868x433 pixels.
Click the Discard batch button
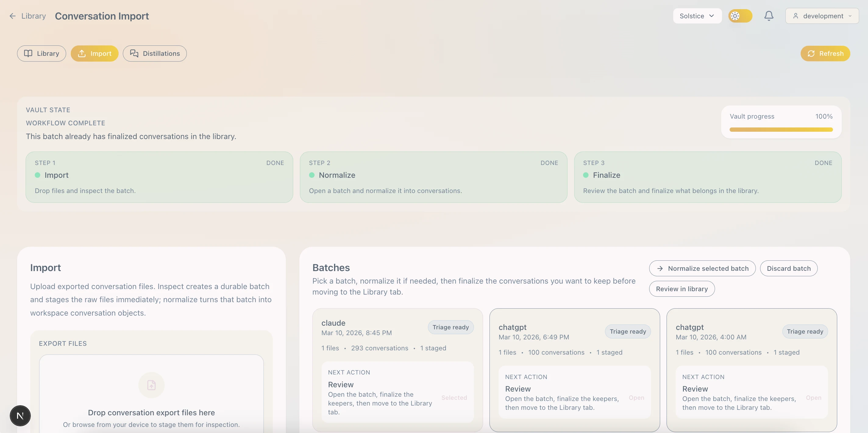pyautogui.click(x=788, y=268)
